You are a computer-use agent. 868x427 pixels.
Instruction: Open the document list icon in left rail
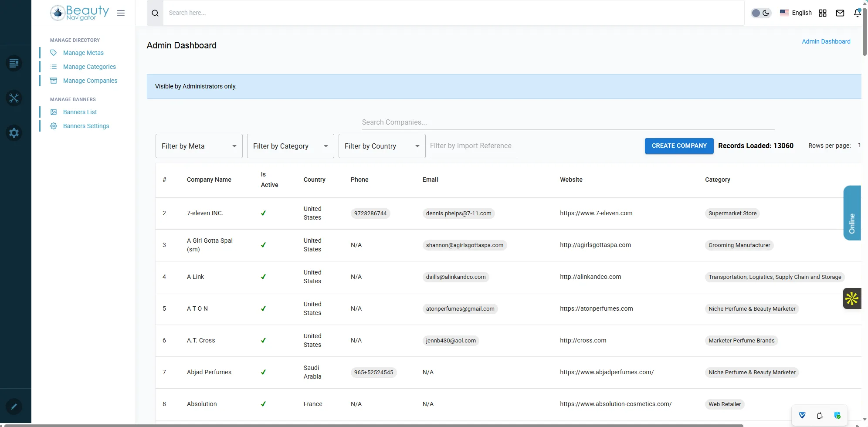14,63
